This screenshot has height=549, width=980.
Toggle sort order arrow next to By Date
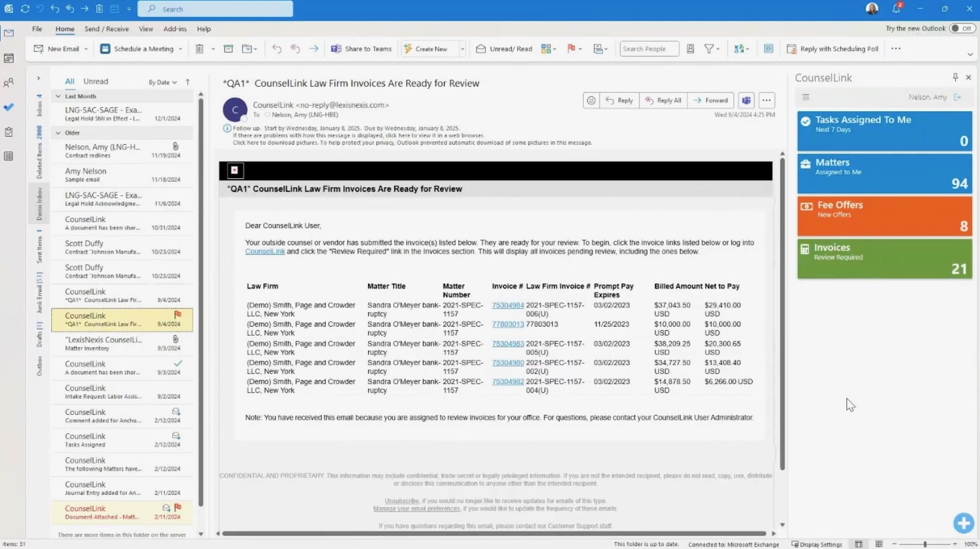pos(188,82)
